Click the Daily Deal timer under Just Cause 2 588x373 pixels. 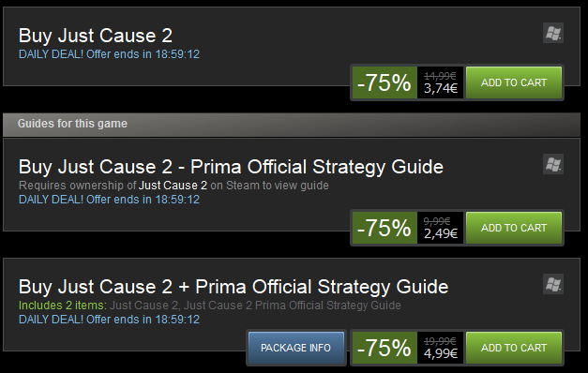(x=109, y=54)
